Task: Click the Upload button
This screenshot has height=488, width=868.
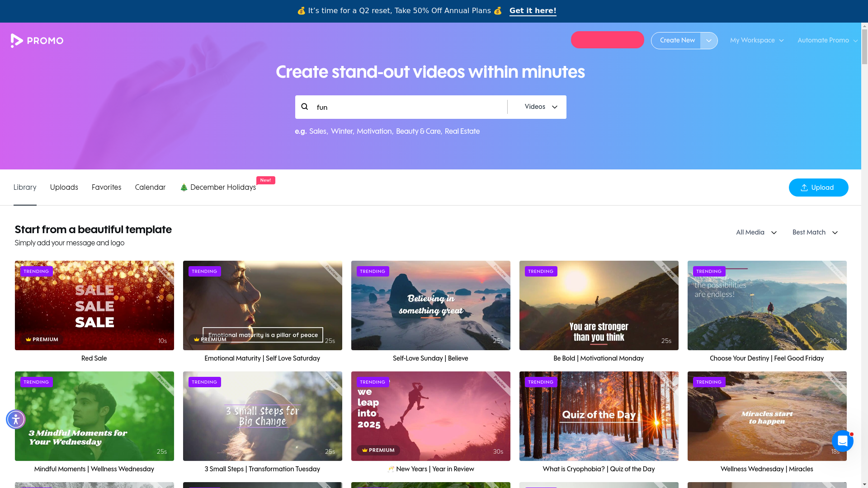Action: pyautogui.click(x=818, y=188)
